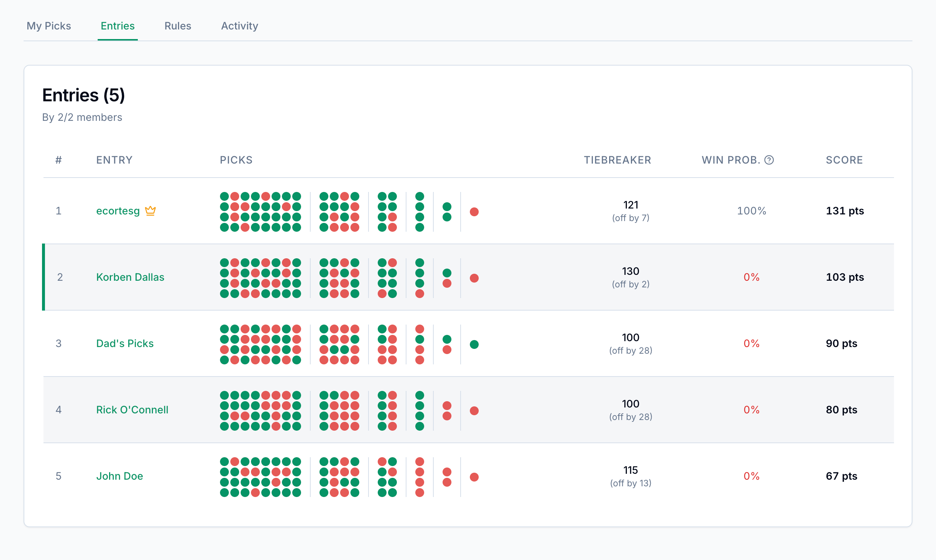View John Doe's entry
Image resolution: width=936 pixels, height=560 pixels.
(119, 476)
